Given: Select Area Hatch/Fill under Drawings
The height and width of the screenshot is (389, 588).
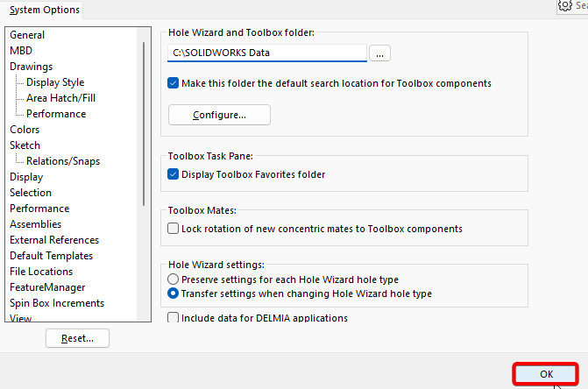Looking at the screenshot, I should point(60,98).
